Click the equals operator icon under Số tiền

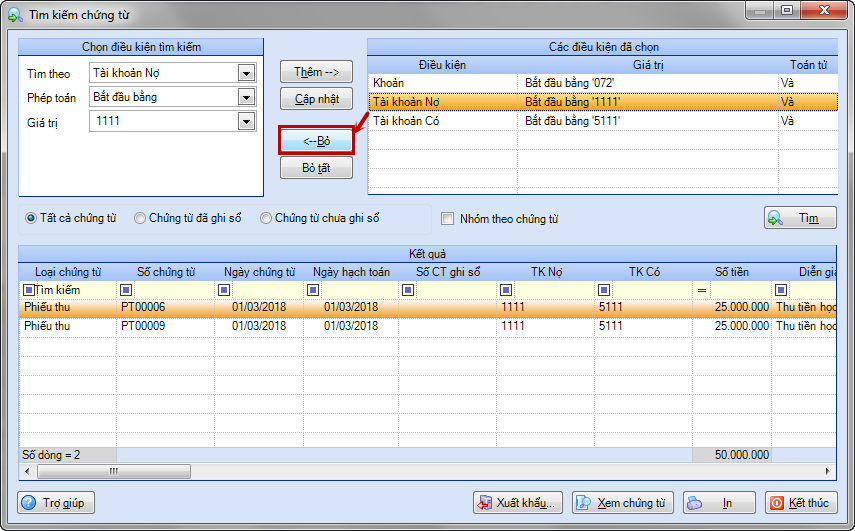click(x=702, y=290)
